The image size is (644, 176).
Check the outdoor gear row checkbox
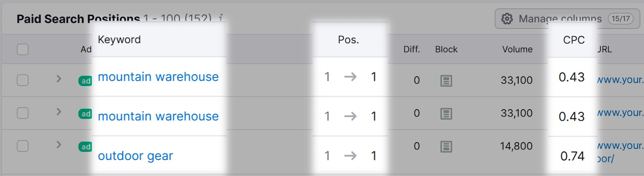click(23, 146)
